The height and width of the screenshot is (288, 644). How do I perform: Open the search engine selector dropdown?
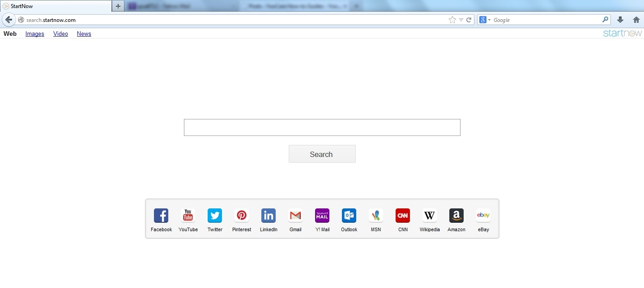(x=485, y=20)
